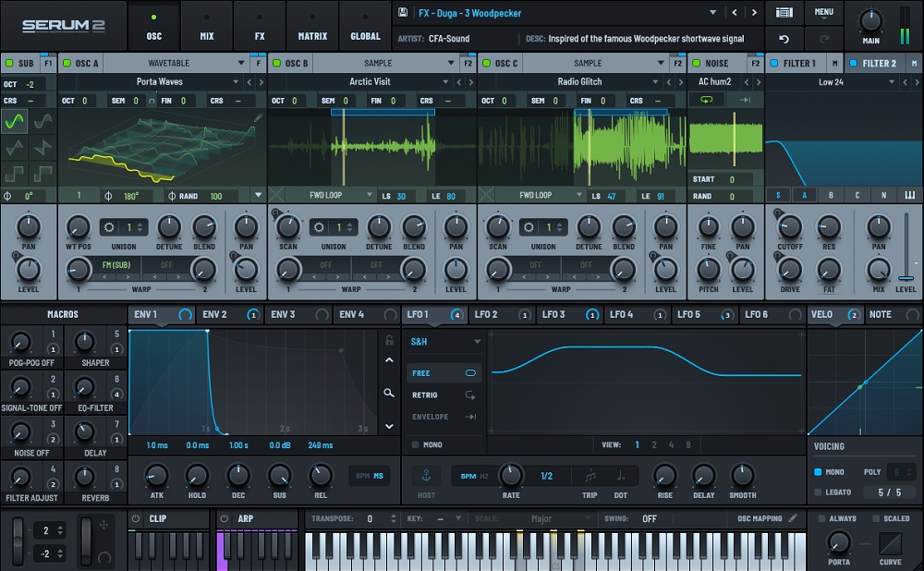Open OSC C unison settings gear
This screenshot has width=924, height=571.
click(x=529, y=227)
